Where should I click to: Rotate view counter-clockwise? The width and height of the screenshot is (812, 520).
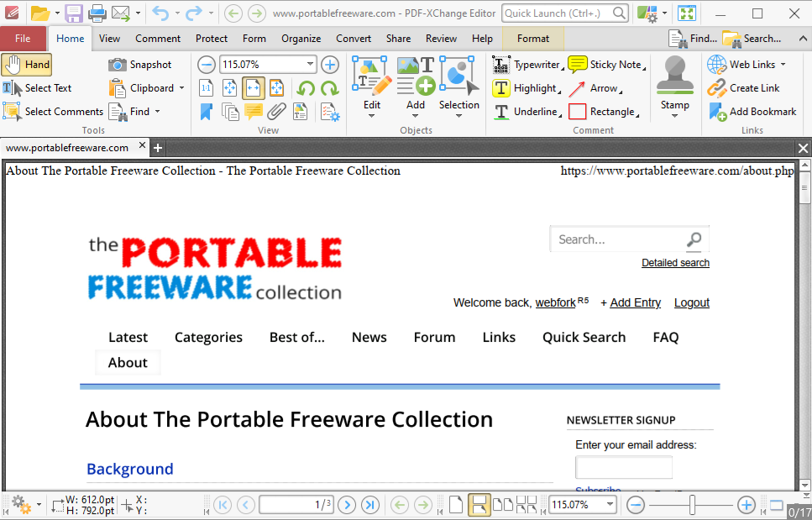click(306, 88)
